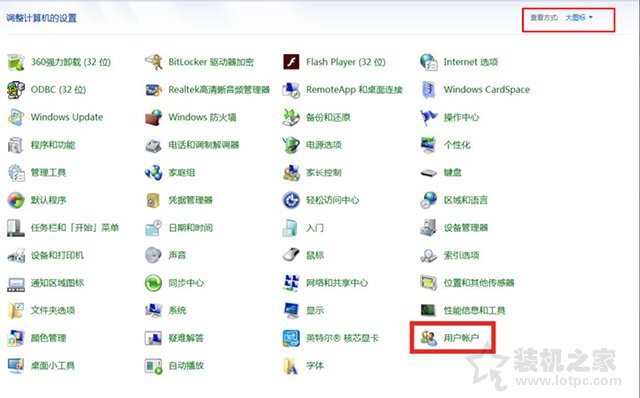The height and width of the screenshot is (398, 640).
Task: Open the Flash Player (32 位) icon
Action: pyautogui.click(x=291, y=62)
